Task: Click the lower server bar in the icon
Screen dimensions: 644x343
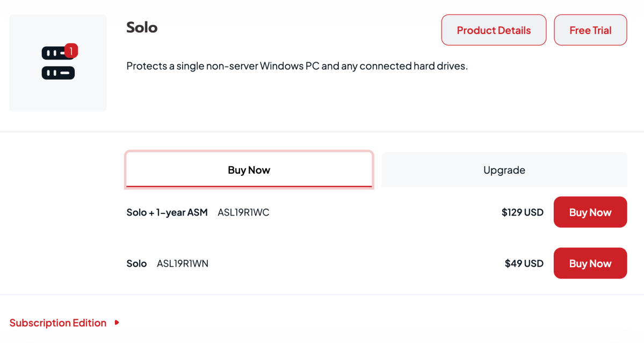Action: tap(58, 73)
